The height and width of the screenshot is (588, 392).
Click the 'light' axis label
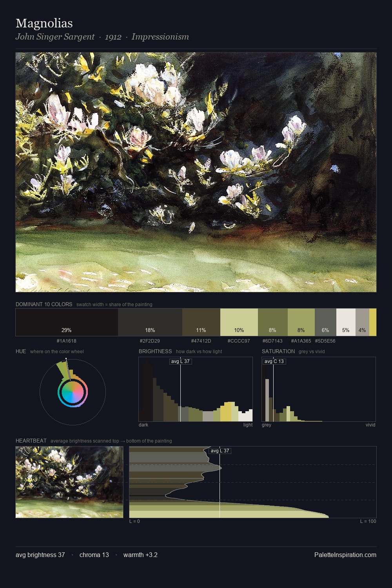pos(248,425)
